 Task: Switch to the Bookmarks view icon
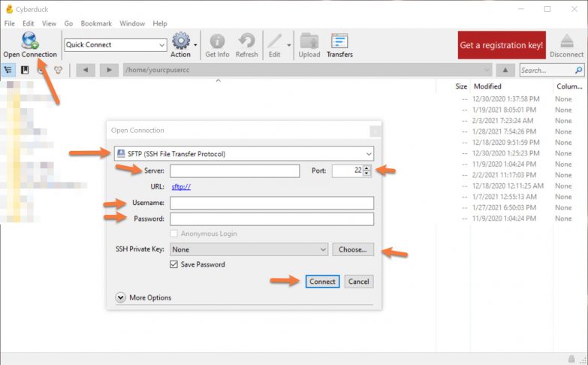pos(25,70)
